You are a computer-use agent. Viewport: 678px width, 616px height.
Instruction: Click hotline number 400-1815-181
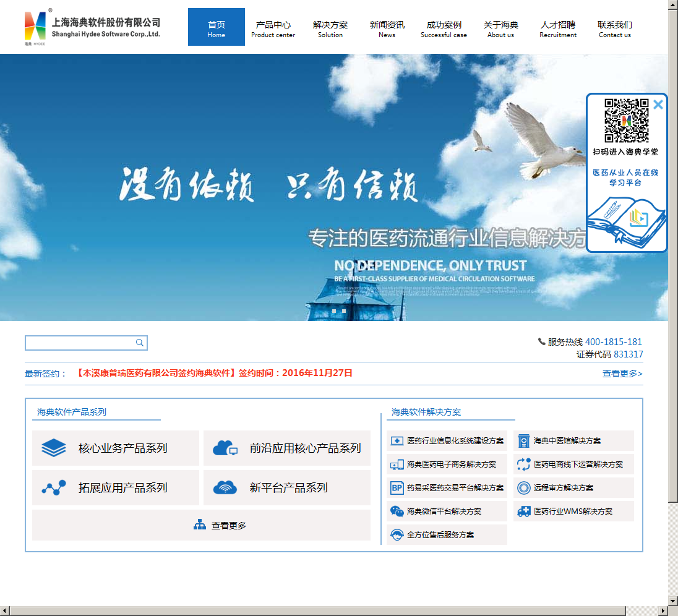613,342
